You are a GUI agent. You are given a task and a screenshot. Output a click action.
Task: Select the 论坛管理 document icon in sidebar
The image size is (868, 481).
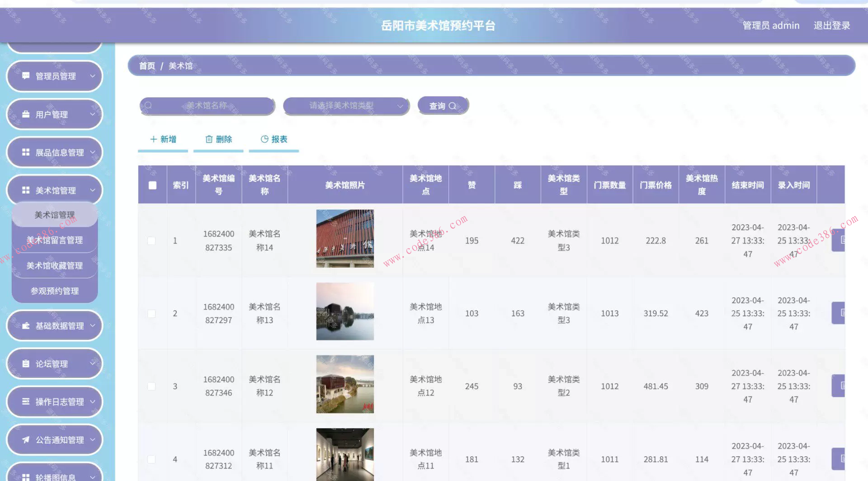point(26,363)
